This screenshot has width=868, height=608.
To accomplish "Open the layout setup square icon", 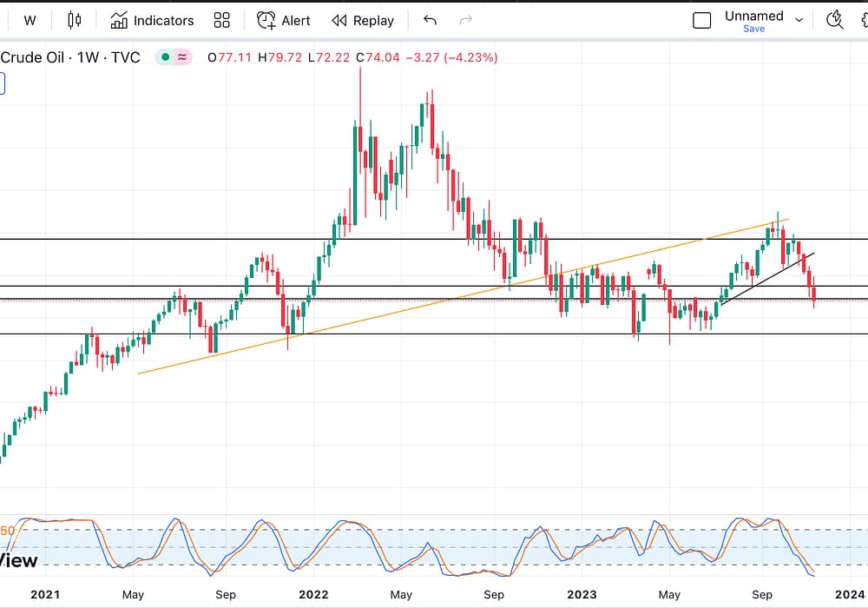I will point(701,20).
